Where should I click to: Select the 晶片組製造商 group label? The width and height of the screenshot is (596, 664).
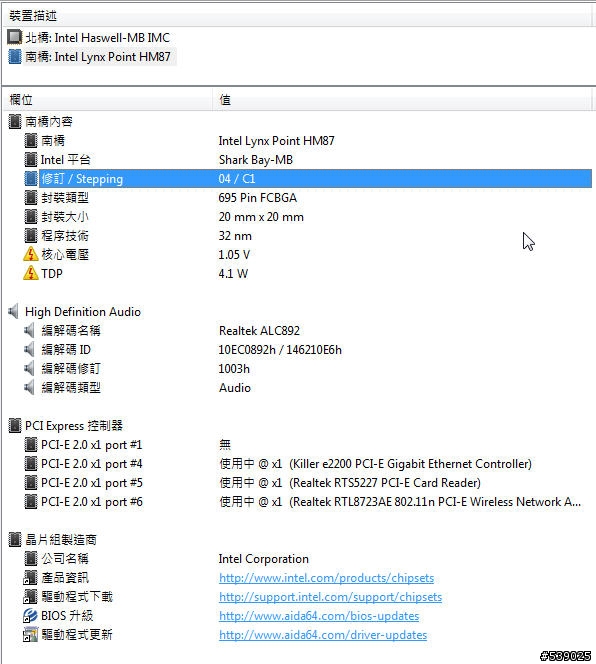(x=61, y=540)
